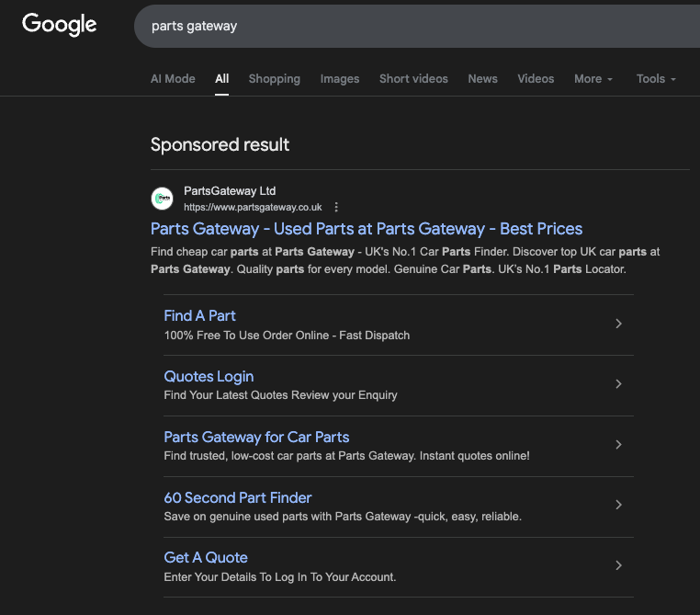
Task: Open the Tools dropdown
Action: coord(656,79)
